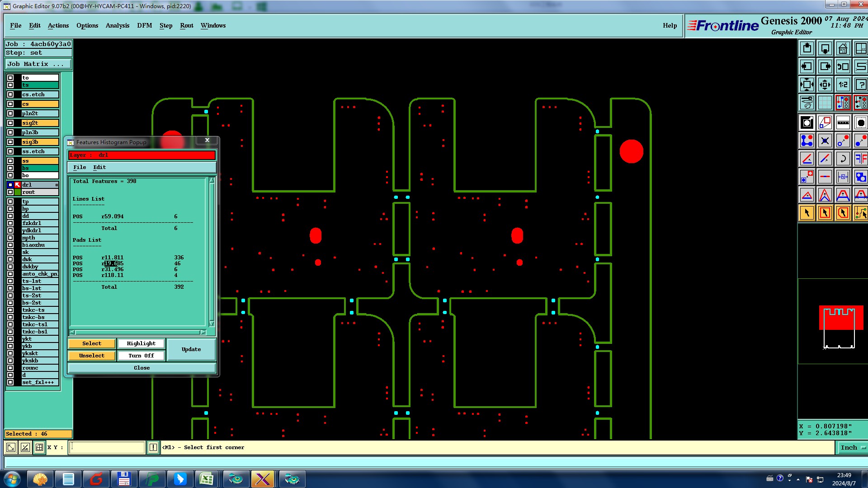Viewport: 868px width, 488px height.
Task: Click the question mark help icon
Action: point(861,84)
